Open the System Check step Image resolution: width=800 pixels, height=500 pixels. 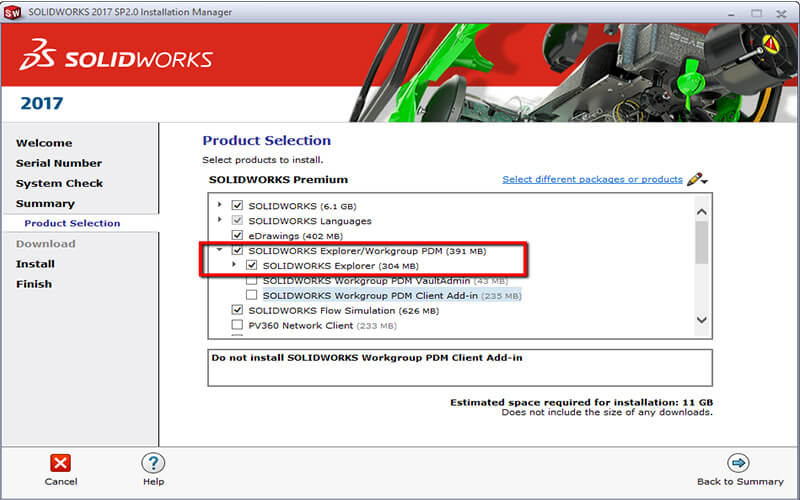(x=59, y=184)
